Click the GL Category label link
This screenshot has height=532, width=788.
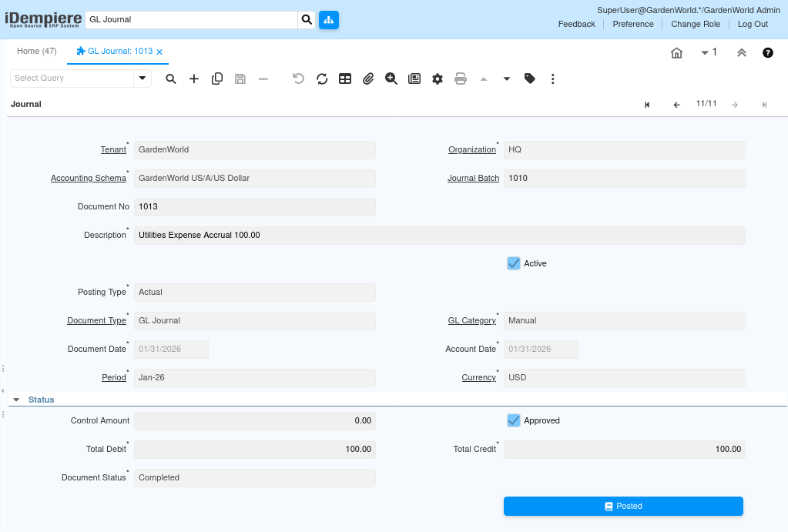click(471, 320)
